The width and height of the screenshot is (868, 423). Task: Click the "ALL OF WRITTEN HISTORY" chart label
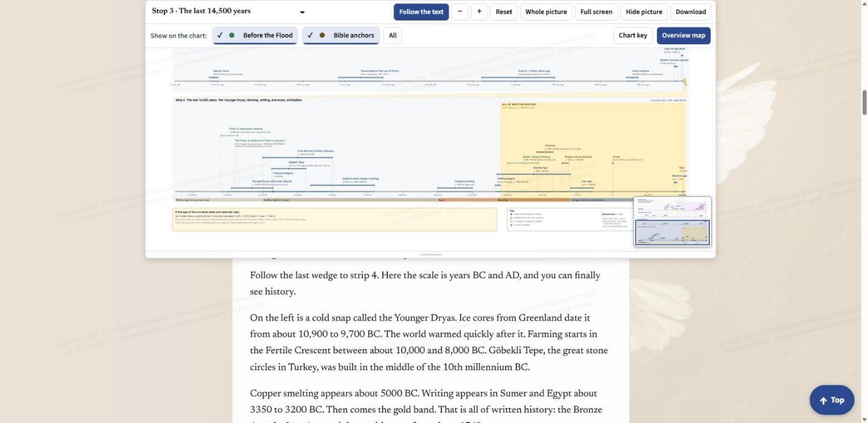519,105
